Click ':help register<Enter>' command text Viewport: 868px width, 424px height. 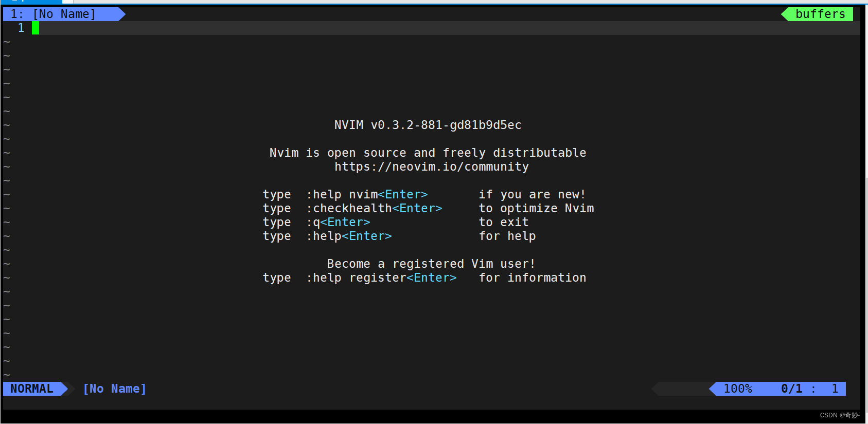(381, 278)
